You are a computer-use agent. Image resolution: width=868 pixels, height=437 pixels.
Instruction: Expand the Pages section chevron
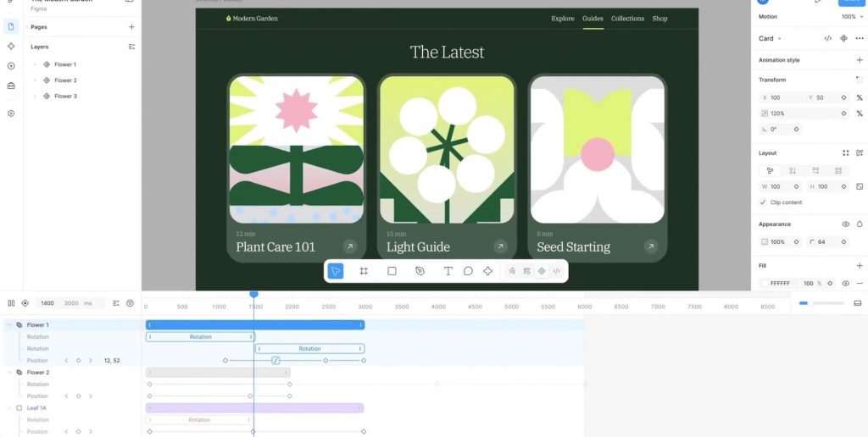[26, 26]
